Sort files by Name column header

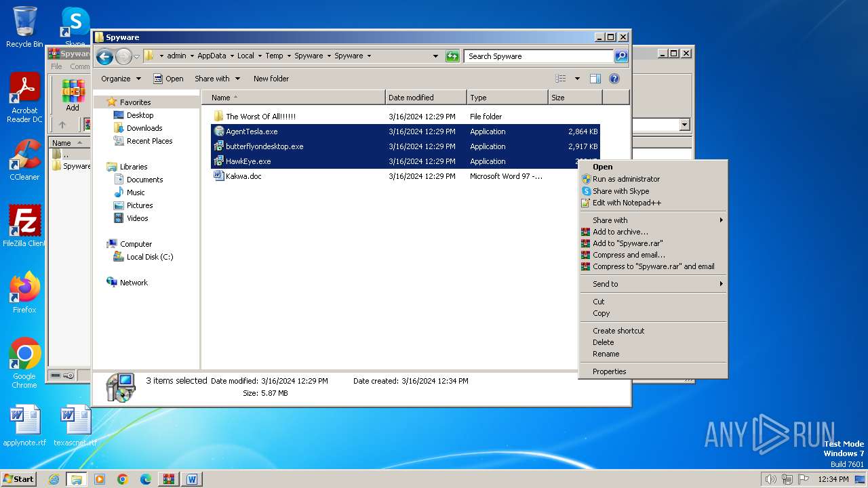pos(293,98)
